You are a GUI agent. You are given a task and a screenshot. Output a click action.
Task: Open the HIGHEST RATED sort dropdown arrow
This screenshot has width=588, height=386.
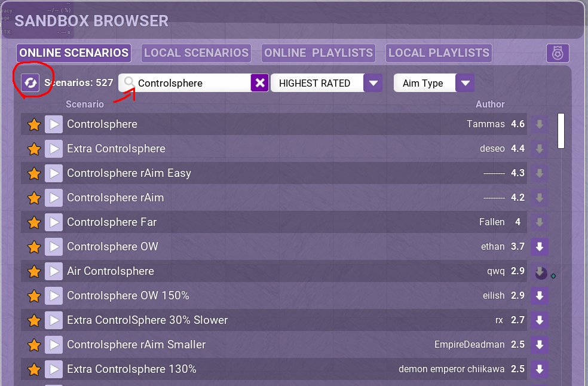click(x=373, y=83)
